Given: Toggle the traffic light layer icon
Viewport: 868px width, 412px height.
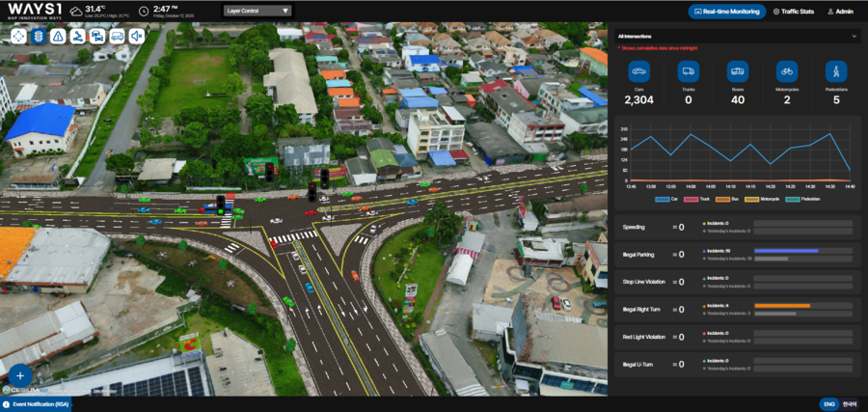Looking at the screenshot, I should 39,36.
